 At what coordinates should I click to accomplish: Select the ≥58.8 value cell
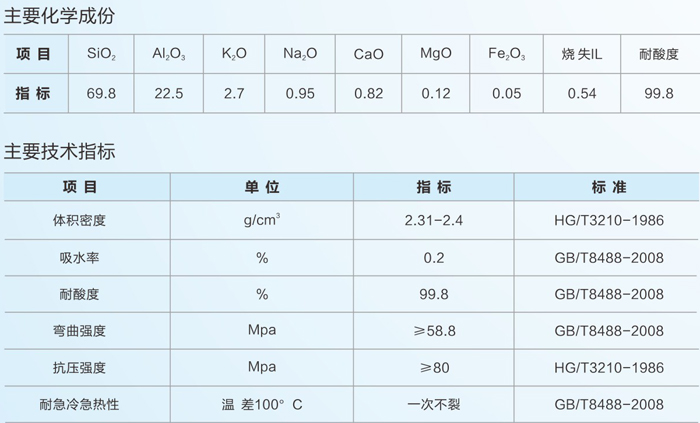click(434, 331)
